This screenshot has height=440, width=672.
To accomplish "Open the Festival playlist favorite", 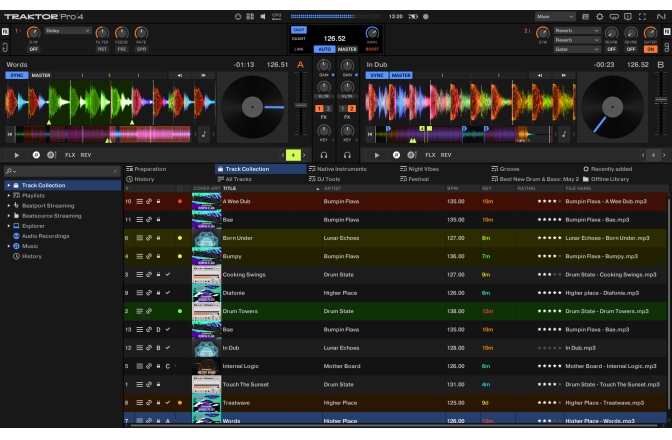I will pyautogui.click(x=414, y=179).
